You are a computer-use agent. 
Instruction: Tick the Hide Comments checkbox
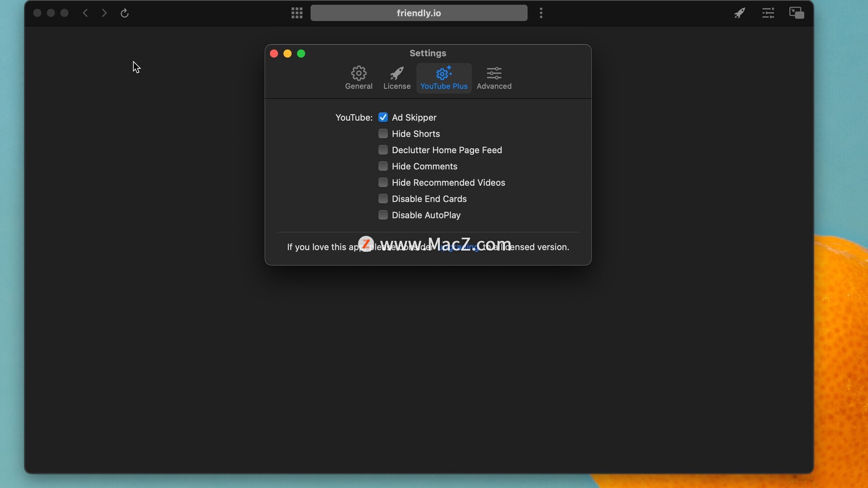click(x=383, y=166)
